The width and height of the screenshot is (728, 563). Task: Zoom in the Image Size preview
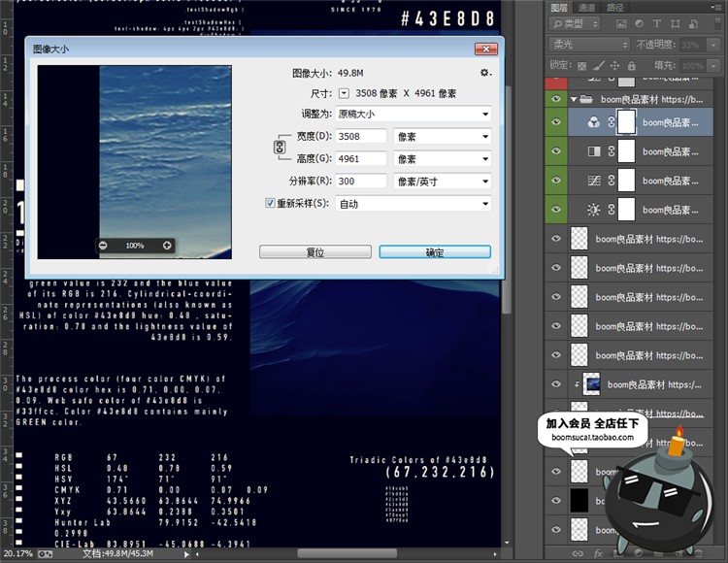tap(167, 246)
